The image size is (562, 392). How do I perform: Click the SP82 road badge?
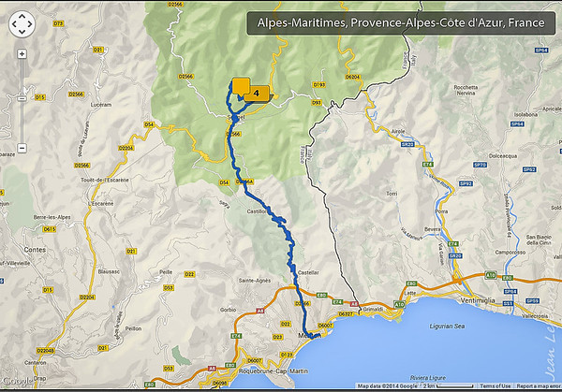[529, 169]
